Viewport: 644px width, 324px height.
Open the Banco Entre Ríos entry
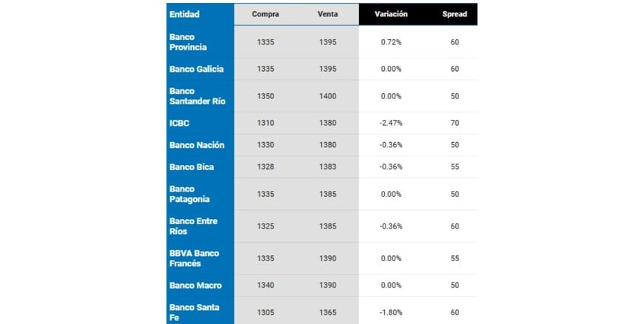pos(193,226)
